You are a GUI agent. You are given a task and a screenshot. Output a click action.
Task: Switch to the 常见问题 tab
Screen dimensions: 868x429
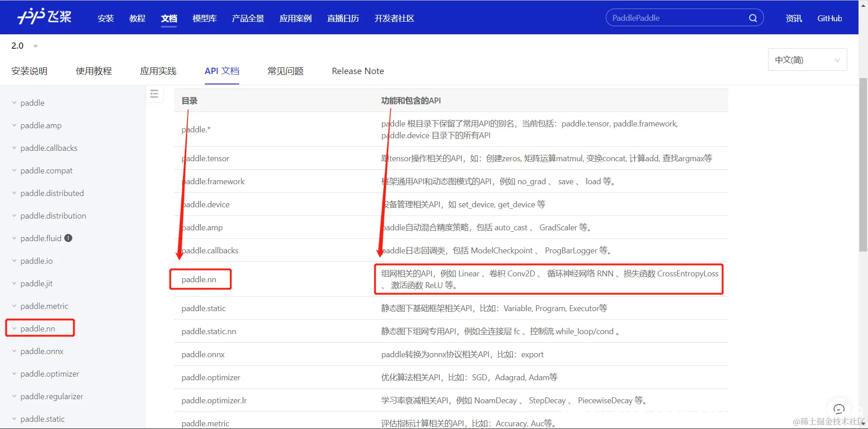285,71
